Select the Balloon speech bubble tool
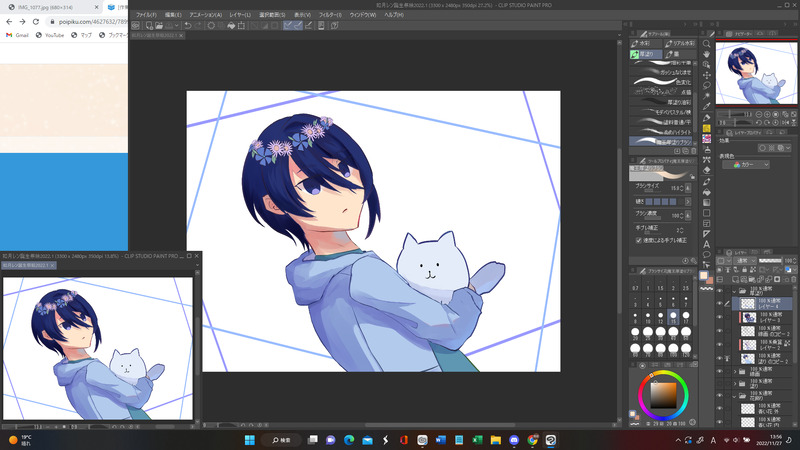The height and width of the screenshot is (450, 800). point(707,255)
